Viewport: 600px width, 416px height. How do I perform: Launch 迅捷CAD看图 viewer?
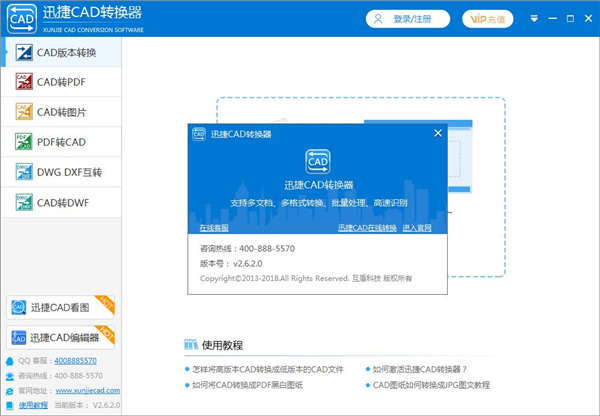click(x=60, y=308)
